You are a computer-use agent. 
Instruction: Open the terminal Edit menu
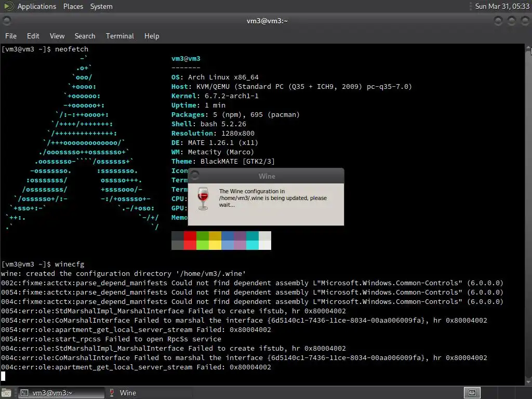tap(33, 36)
